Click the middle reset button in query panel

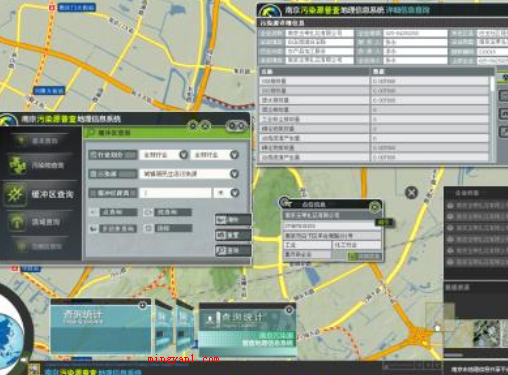[233, 235]
